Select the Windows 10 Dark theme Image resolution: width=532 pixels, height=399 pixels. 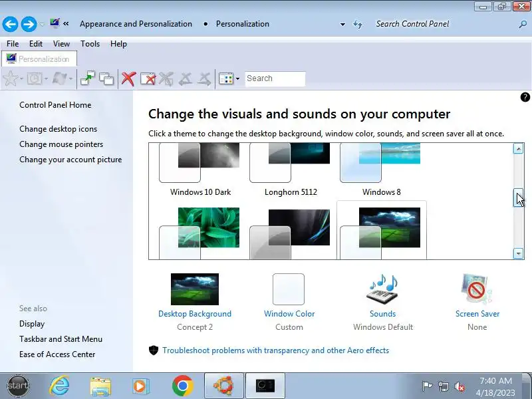pos(200,170)
